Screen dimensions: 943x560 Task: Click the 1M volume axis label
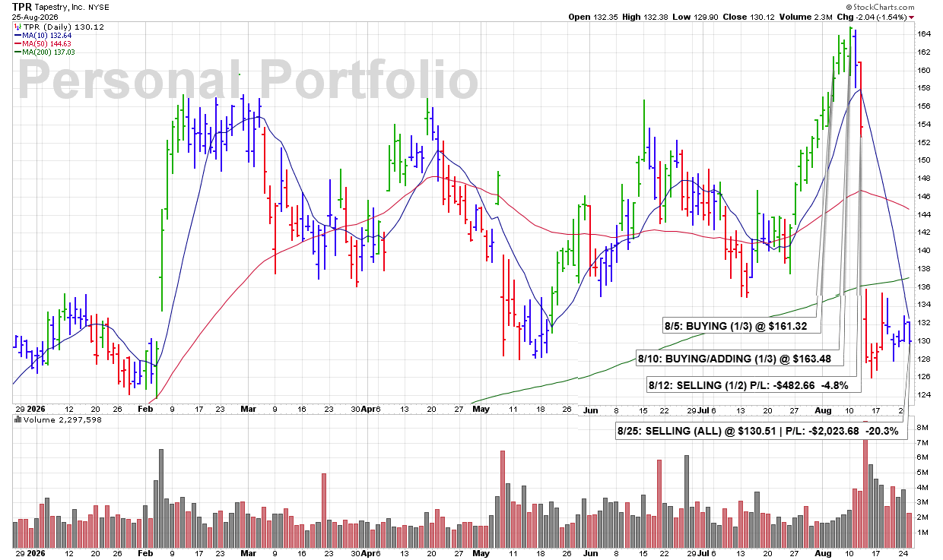pyautogui.click(x=922, y=533)
